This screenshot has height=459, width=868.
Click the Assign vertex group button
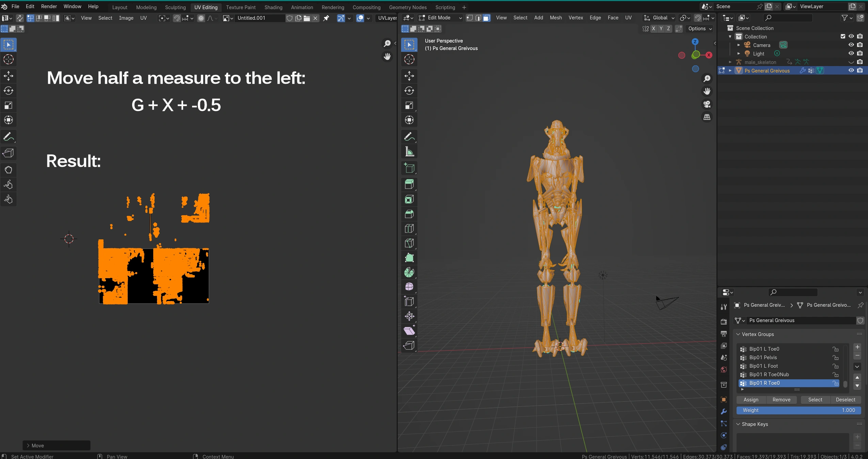(x=751, y=400)
